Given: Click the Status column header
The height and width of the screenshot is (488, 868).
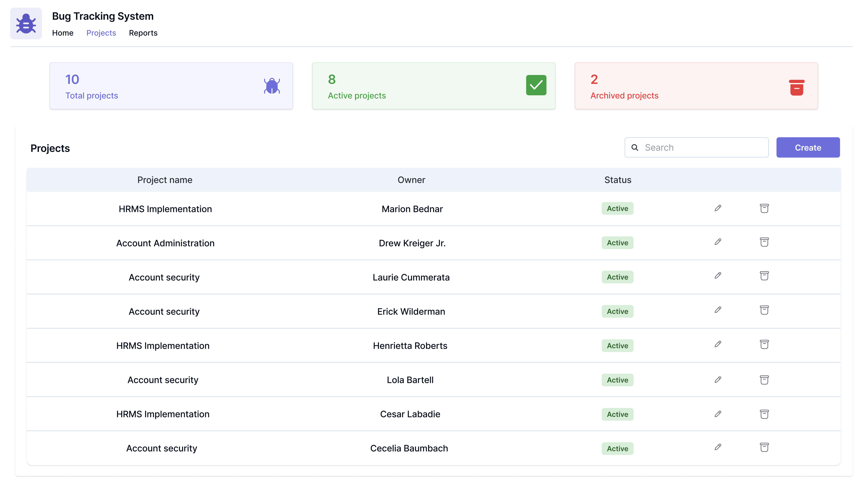Looking at the screenshot, I should click(618, 180).
